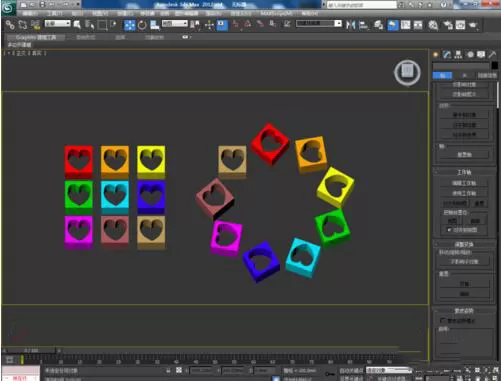Viewport: 501px width, 381px height.
Task: Switch to the Modify command panel tab
Action: click(447, 55)
